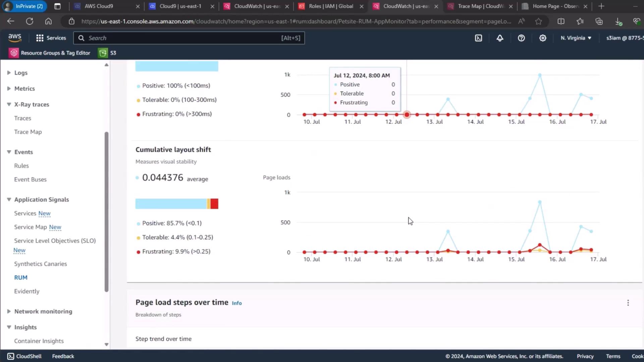Viewport: 644px width, 362px height.
Task: Toggle the read aloud icon in address bar
Action: click(x=521, y=21)
